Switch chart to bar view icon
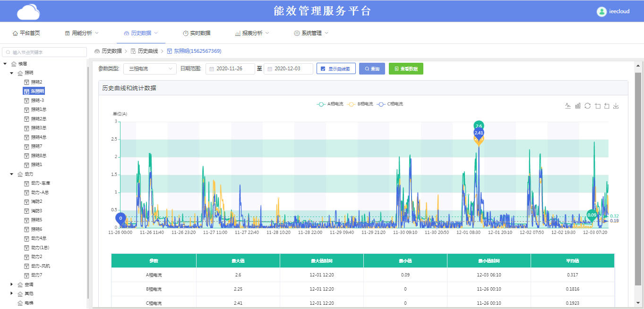 tap(577, 106)
